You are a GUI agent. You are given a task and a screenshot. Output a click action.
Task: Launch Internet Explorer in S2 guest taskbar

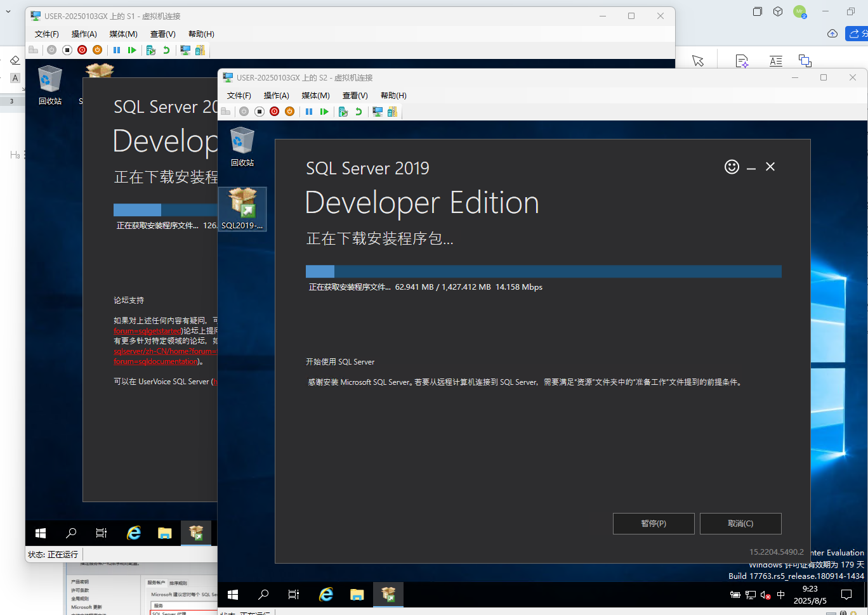(326, 595)
